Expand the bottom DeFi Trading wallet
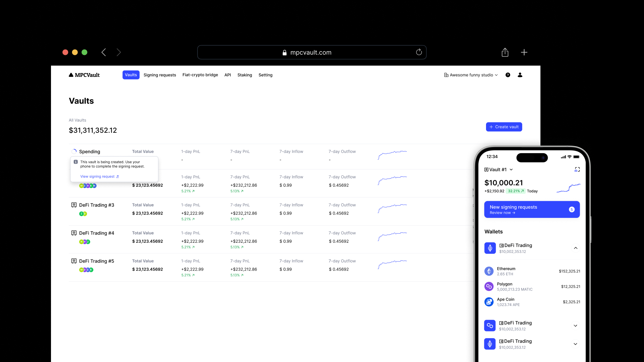The image size is (644, 362). [575, 344]
